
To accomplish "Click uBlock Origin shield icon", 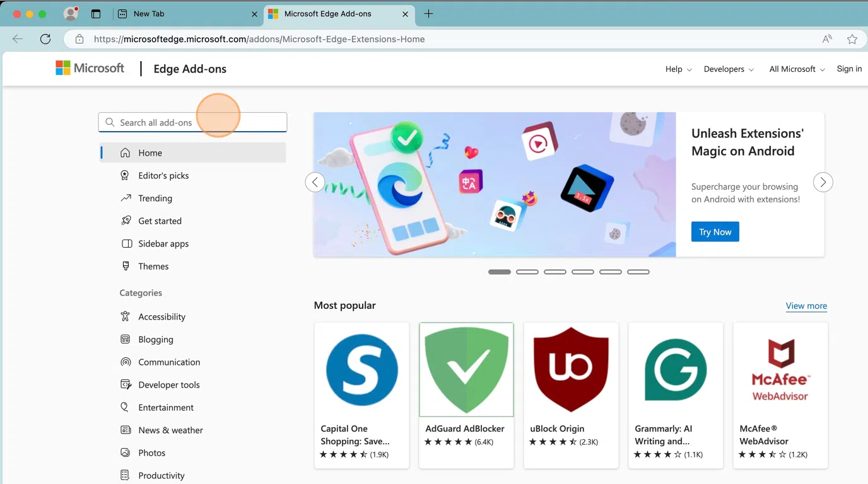I will pos(571,370).
